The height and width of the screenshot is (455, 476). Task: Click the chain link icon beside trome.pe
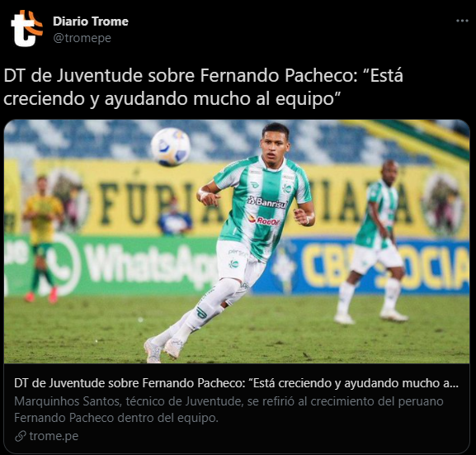[21, 437]
